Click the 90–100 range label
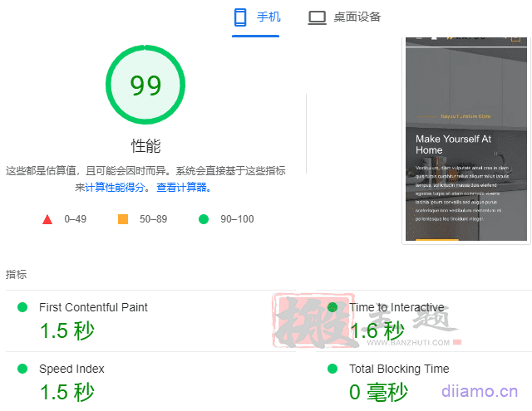Viewport: 532px width, 411px height. coord(237,219)
